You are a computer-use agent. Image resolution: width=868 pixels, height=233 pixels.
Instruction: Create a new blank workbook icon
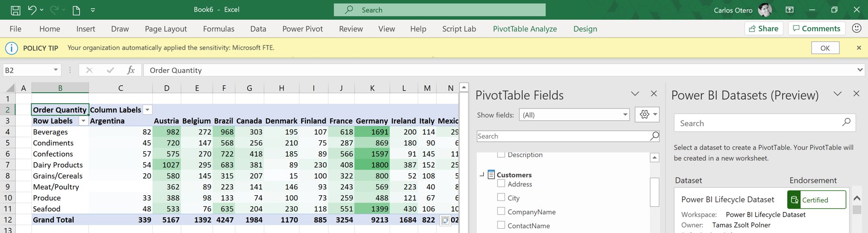point(76,10)
